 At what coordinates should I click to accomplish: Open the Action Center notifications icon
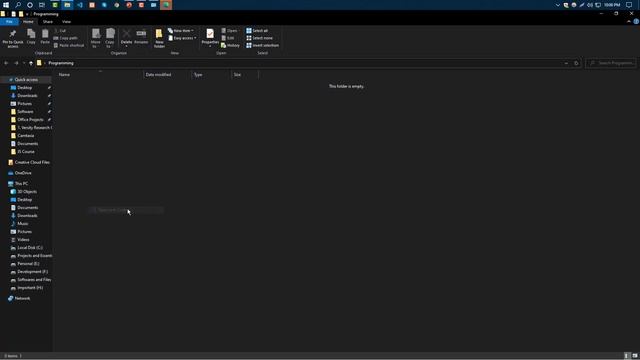(x=629, y=5)
